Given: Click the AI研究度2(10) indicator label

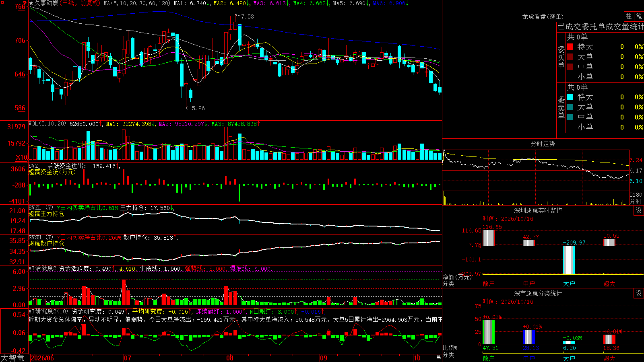Looking at the screenshot, I should pyautogui.click(x=48, y=311).
